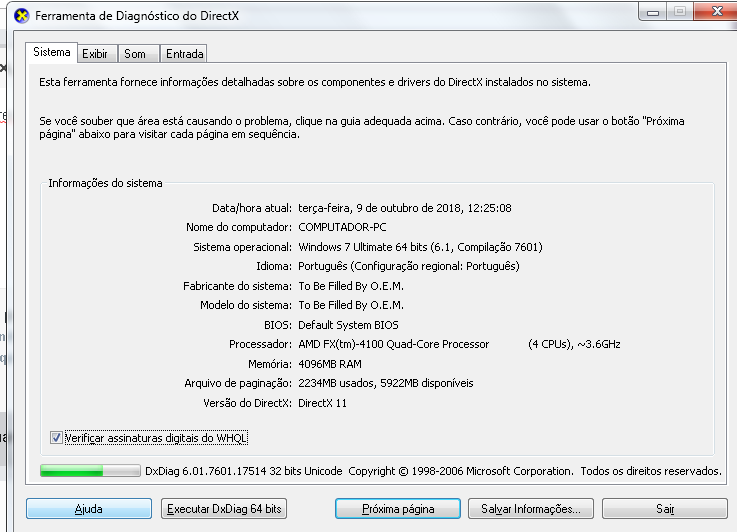Image resolution: width=737 pixels, height=532 pixels.
Task: Click Modelo do sistema value 'To Be Filled By O.E.M.'
Action: [x=351, y=305]
